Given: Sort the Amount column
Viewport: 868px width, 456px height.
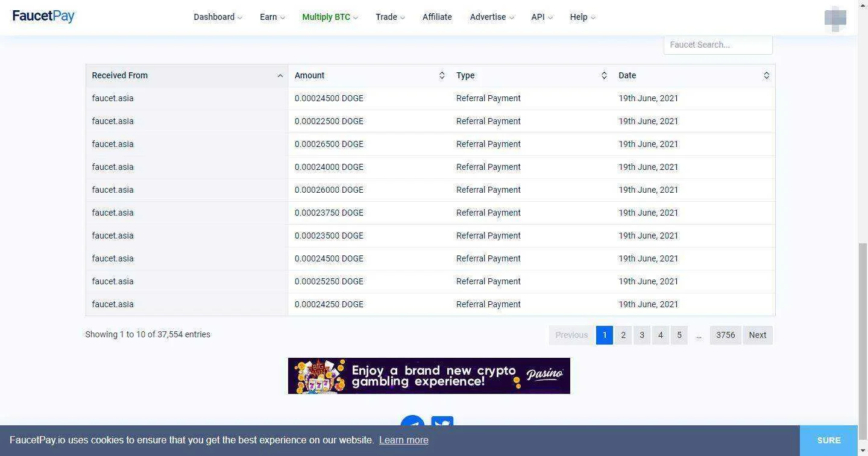Looking at the screenshot, I should click(442, 75).
